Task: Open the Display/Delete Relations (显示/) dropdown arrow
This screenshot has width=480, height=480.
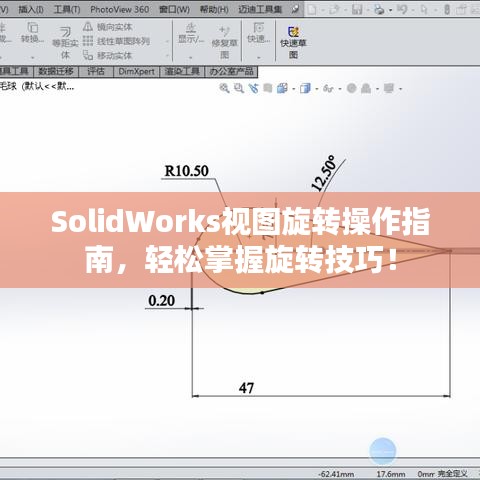Action: tap(191, 58)
